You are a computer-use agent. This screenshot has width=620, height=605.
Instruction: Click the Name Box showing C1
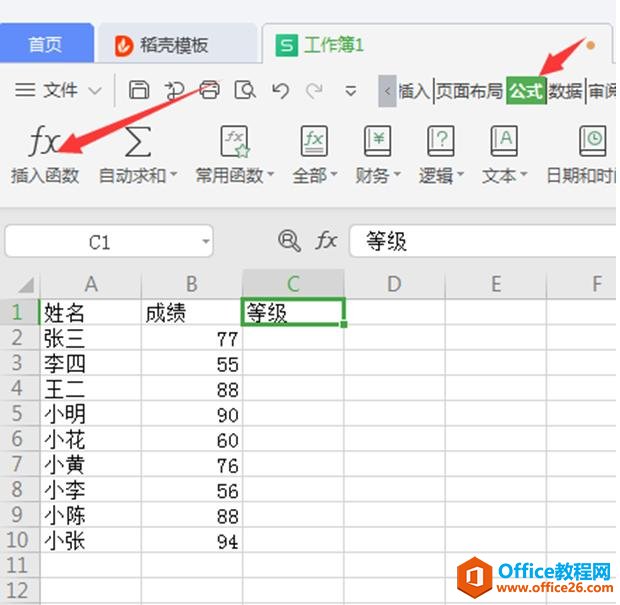[x=109, y=241]
